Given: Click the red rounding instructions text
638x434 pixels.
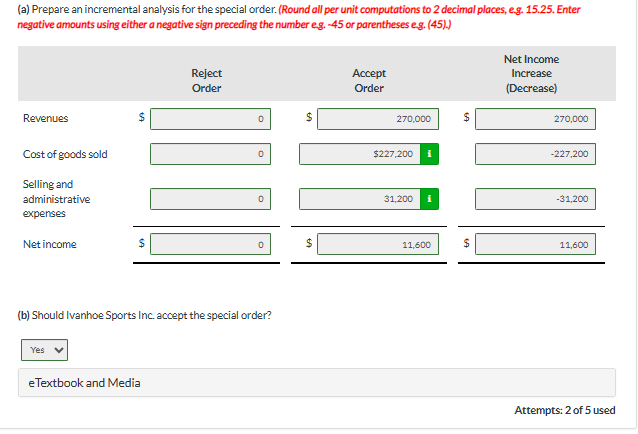Looking at the screenshot, I should 299,17.
